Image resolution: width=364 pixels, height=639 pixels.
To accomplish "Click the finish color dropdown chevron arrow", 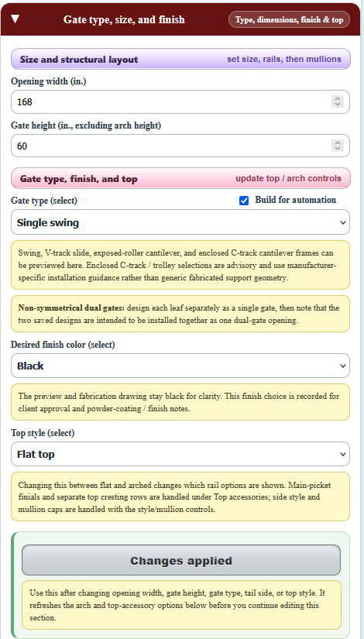I will 342,366.
